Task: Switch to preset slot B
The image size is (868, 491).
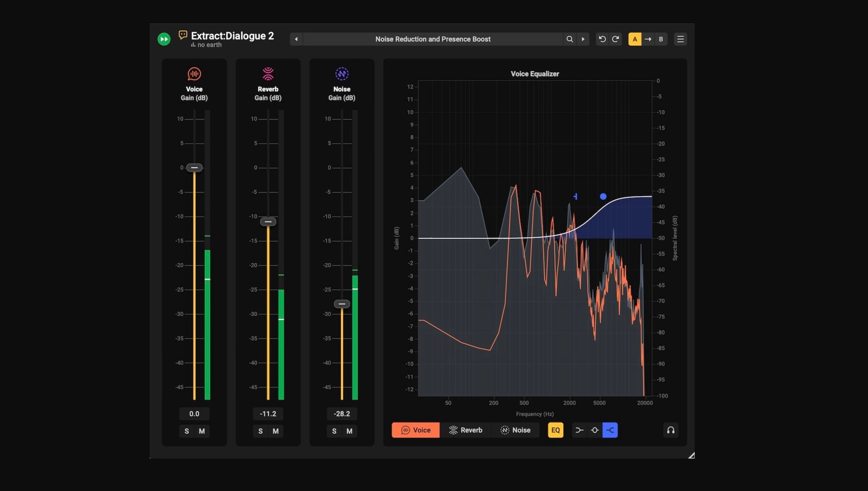Action: tap(660, 39)
